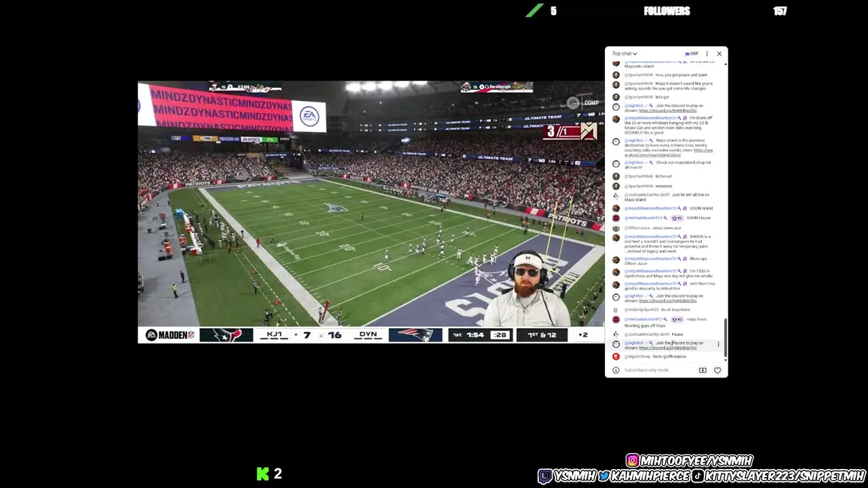868x488 pixels.
Task: Click the 'Check out mayzisland.shop' message text
Action: pos(668,165)
